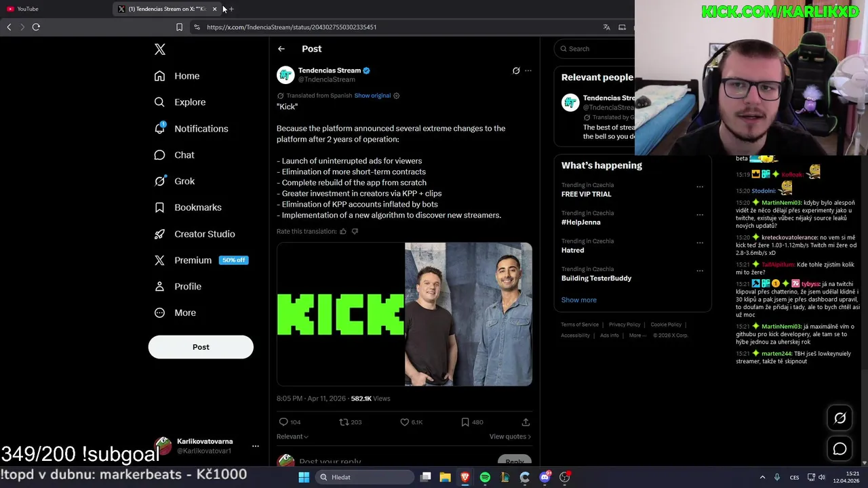Open Cookie Policy footer link
The height and width of the screenshot is (488, 868).
tap(666, 325)
